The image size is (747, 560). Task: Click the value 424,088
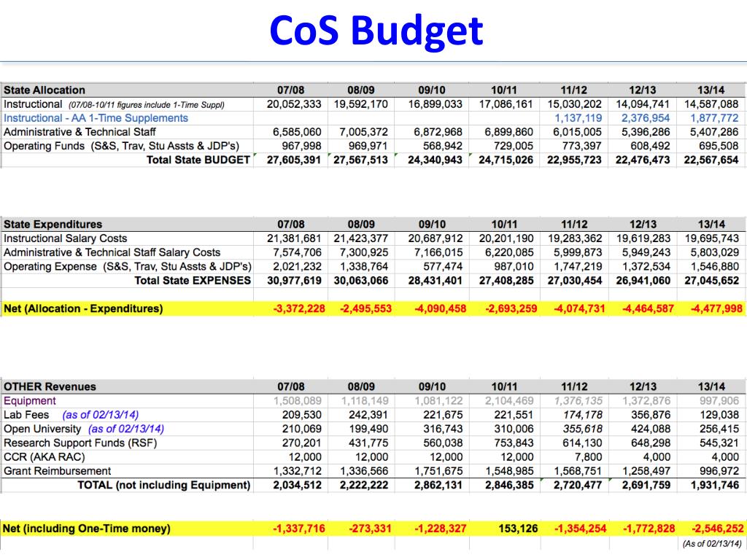point(650,429)
